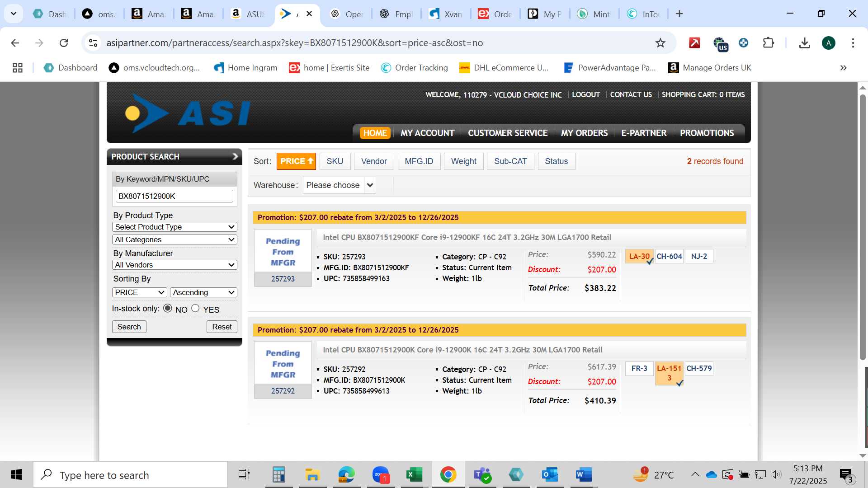Viewport: 868px width, 488px height.
Task: Open CUSTOMER SERVICE menu item
Action: (x=508, y=133)
